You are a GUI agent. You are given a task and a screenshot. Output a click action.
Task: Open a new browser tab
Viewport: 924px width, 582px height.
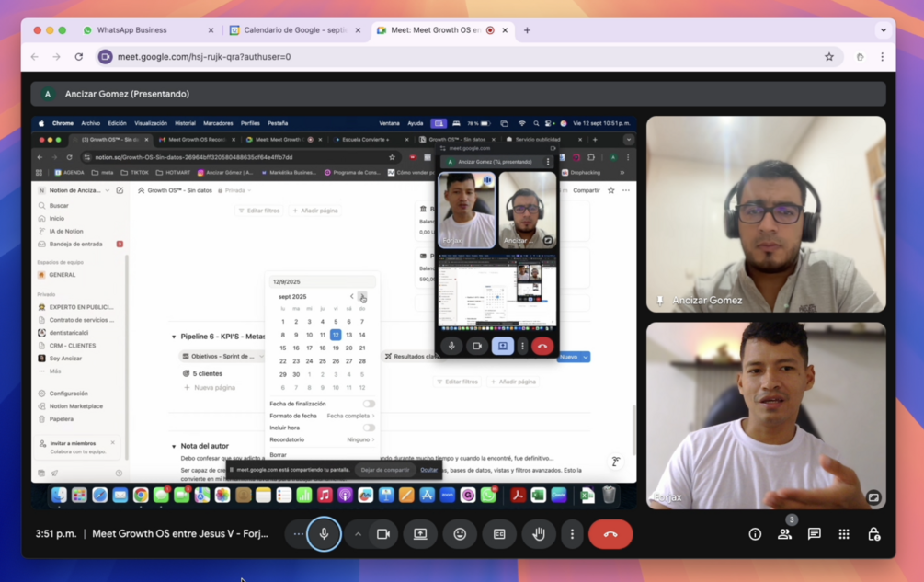527,30
